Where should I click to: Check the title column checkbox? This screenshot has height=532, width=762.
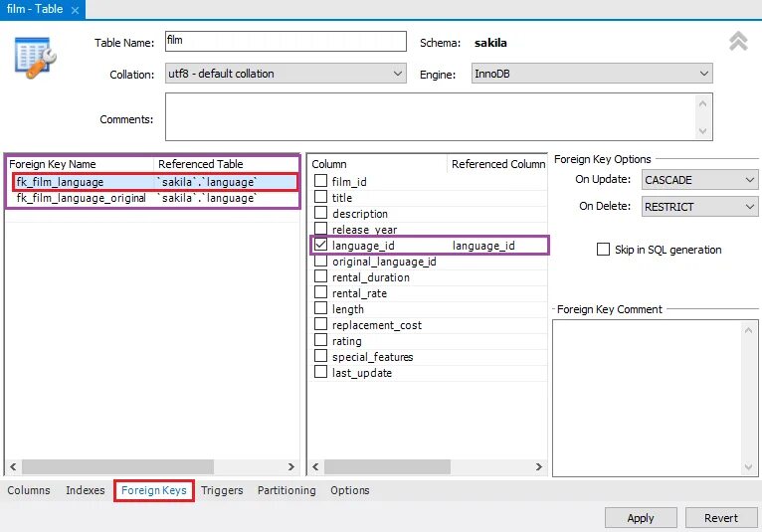tap(320, 197)
